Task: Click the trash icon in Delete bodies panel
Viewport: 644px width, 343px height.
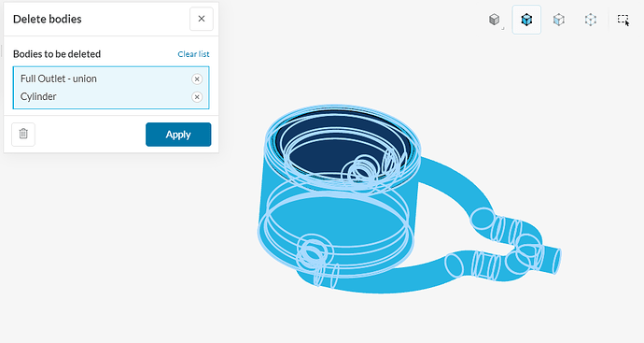Action: [x=23, y=134]
